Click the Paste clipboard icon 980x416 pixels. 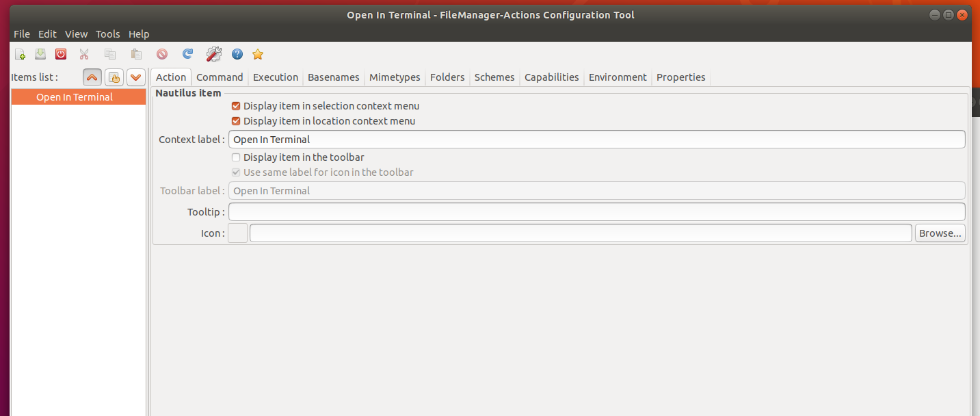pos(136,54)
